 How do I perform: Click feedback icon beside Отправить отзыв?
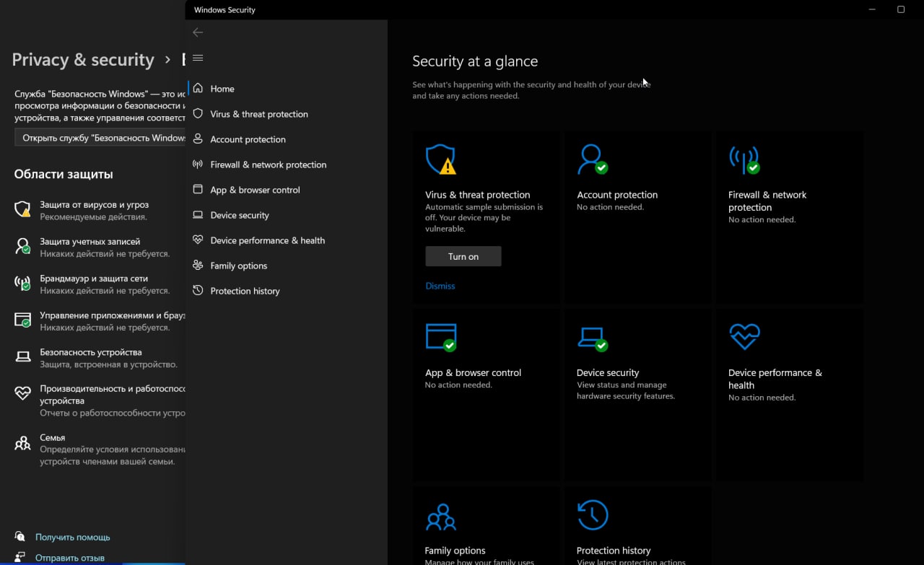point(19,557)
